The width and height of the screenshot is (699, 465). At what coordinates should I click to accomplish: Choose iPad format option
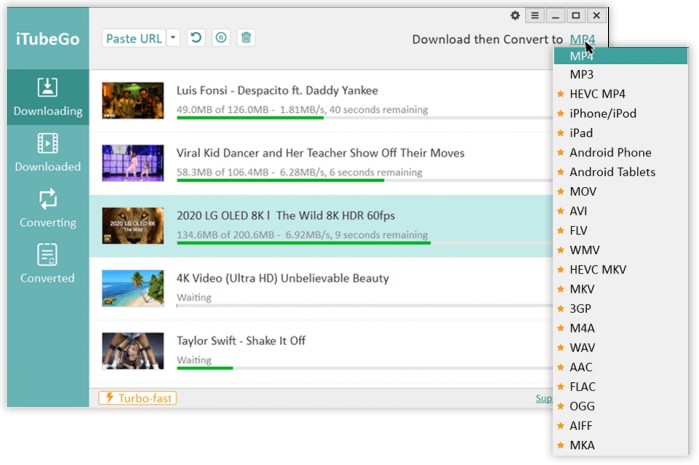pos(620,133)
